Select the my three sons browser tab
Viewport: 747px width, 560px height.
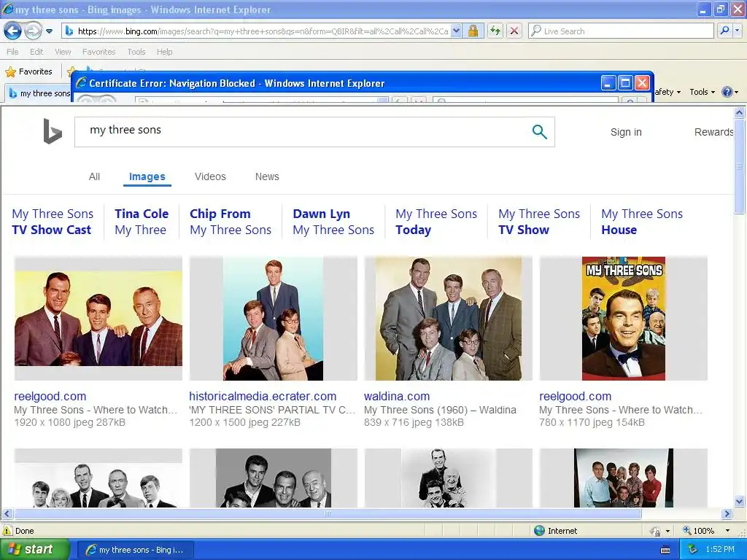(39, 93)
